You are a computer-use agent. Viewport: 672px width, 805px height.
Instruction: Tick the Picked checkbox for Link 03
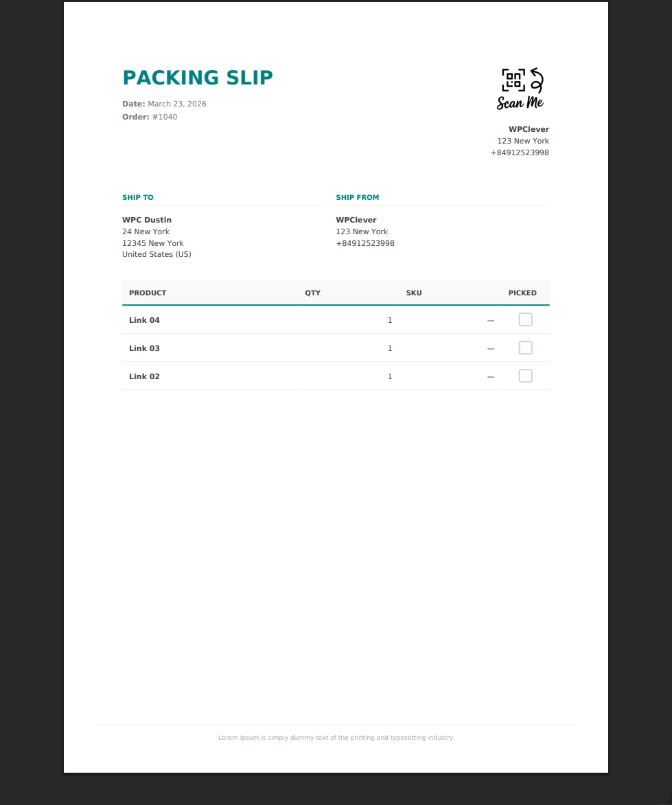(525, 348)
